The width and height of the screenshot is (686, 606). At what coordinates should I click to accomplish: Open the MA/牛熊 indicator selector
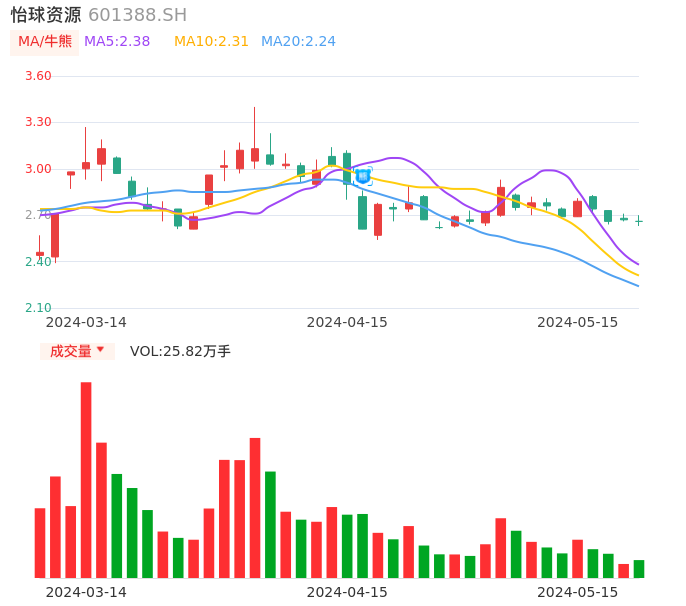tap(44, 42)
